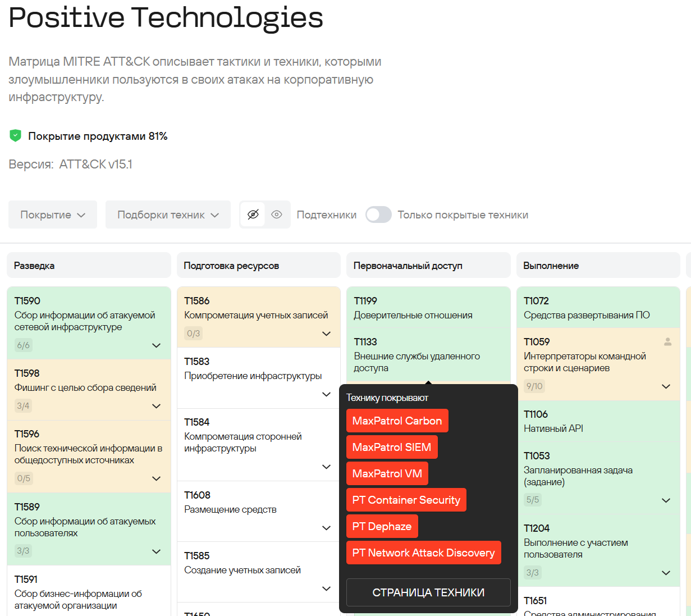Open the Подборки техник dropdown
This screenshot has width=691, height=616.
point(168,215)
